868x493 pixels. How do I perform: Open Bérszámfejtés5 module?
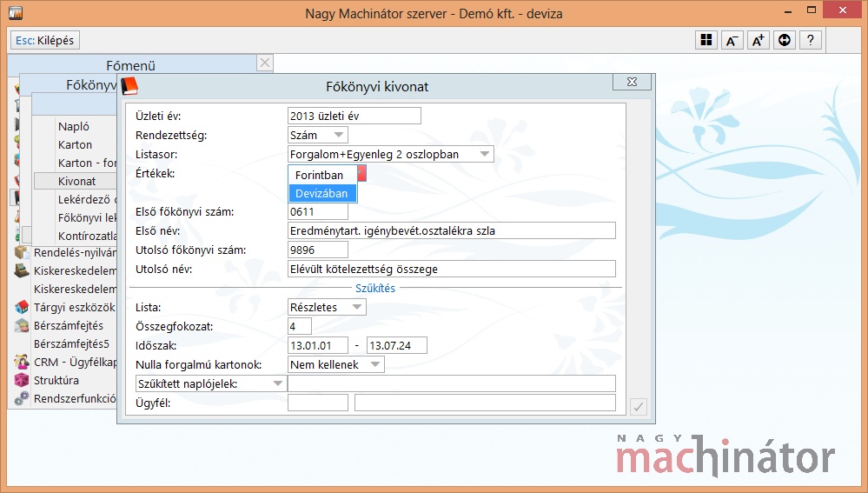(71, 343)
